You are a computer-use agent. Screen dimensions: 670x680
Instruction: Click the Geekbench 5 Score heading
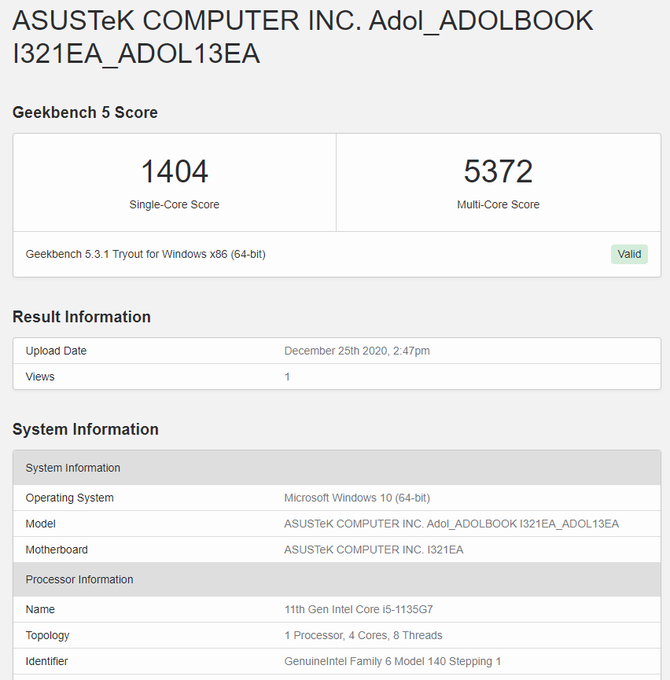(x=85, y=113)
